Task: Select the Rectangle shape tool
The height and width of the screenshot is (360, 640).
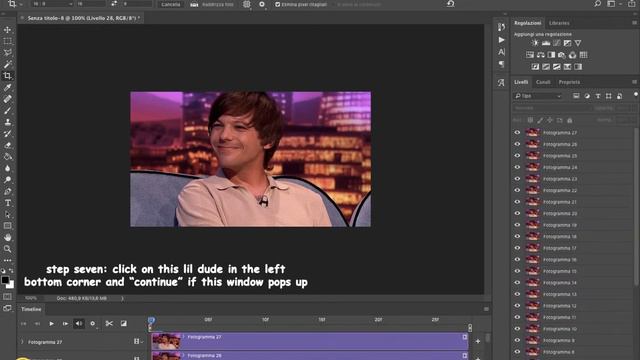Action: coord(7,226)
